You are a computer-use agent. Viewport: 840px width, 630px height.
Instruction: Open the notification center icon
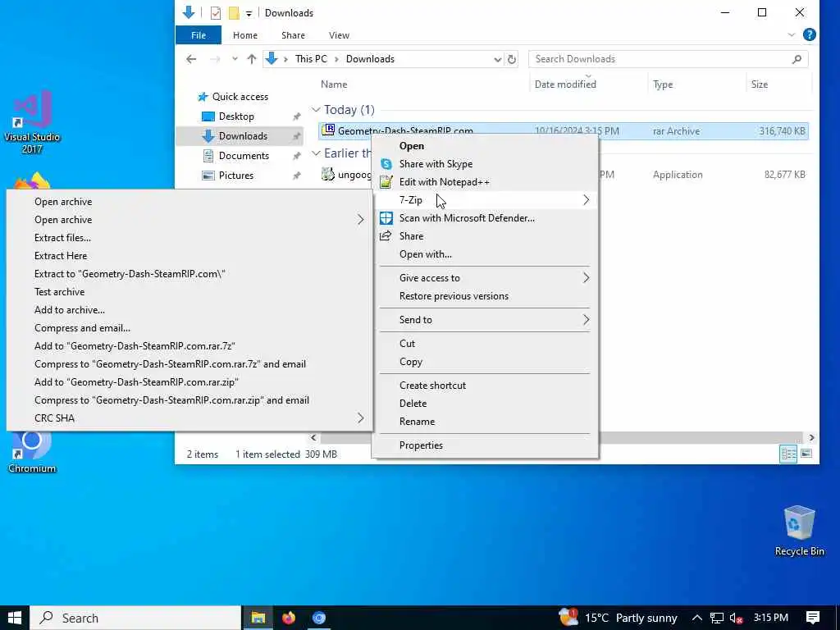[813, 618]
